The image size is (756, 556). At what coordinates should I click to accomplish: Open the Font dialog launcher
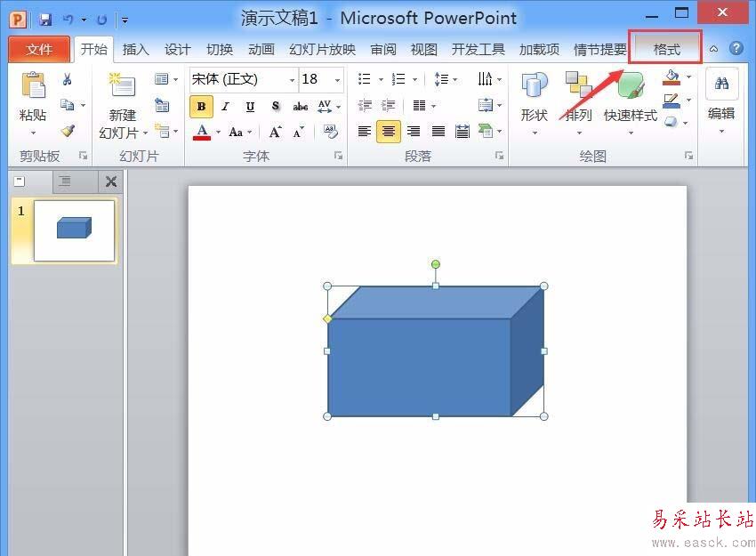coord(339,156)
